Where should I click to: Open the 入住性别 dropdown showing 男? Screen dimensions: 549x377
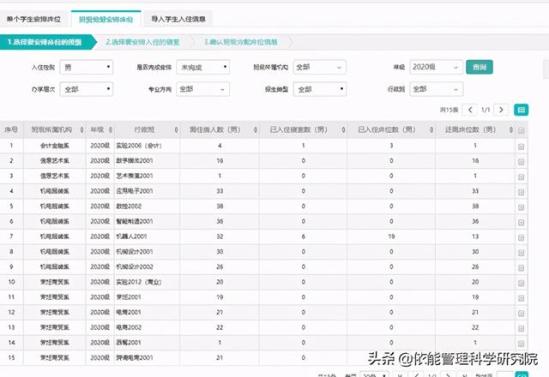click(86, 67)
